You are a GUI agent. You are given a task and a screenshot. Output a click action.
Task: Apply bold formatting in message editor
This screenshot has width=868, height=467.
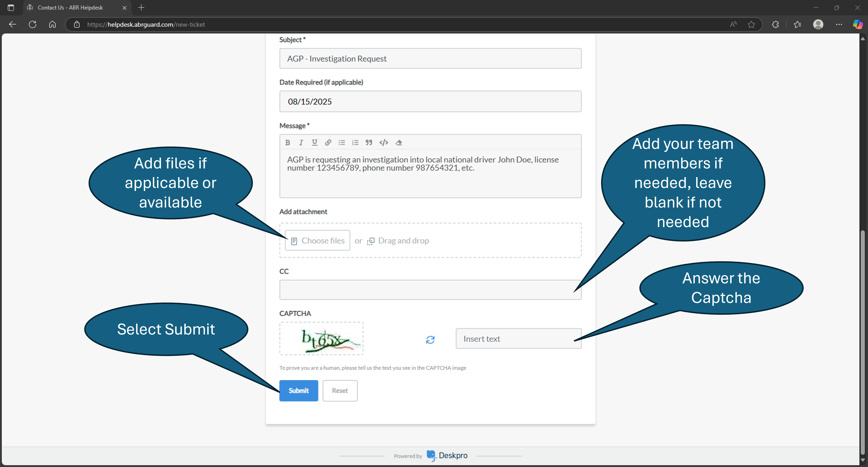(287, 143)
